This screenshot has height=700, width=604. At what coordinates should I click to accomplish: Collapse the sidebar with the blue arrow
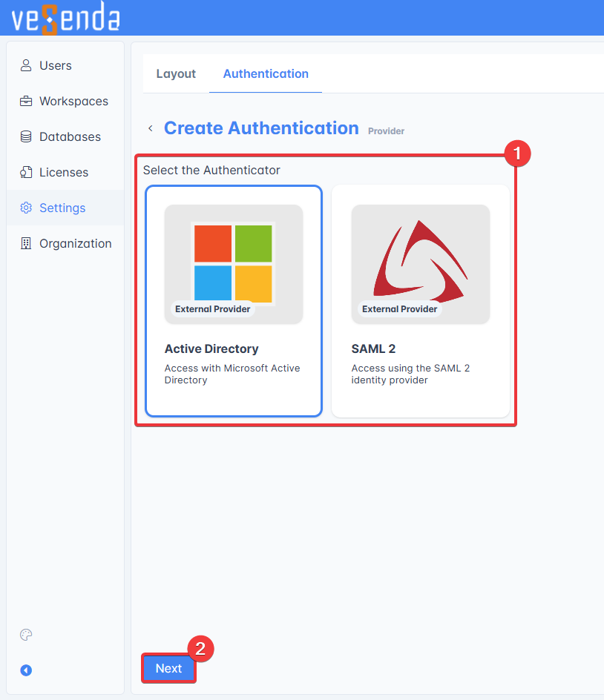[26, 670]
